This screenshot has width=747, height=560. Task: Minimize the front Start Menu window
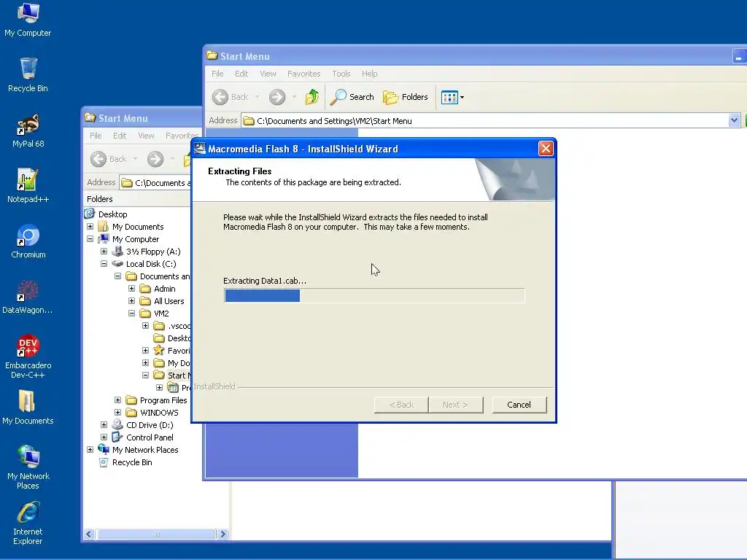(x=738, y=56)
